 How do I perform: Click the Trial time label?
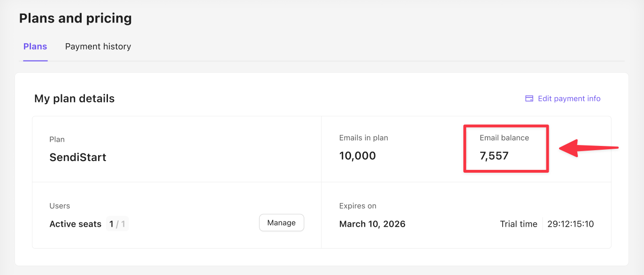click(518, 224)
